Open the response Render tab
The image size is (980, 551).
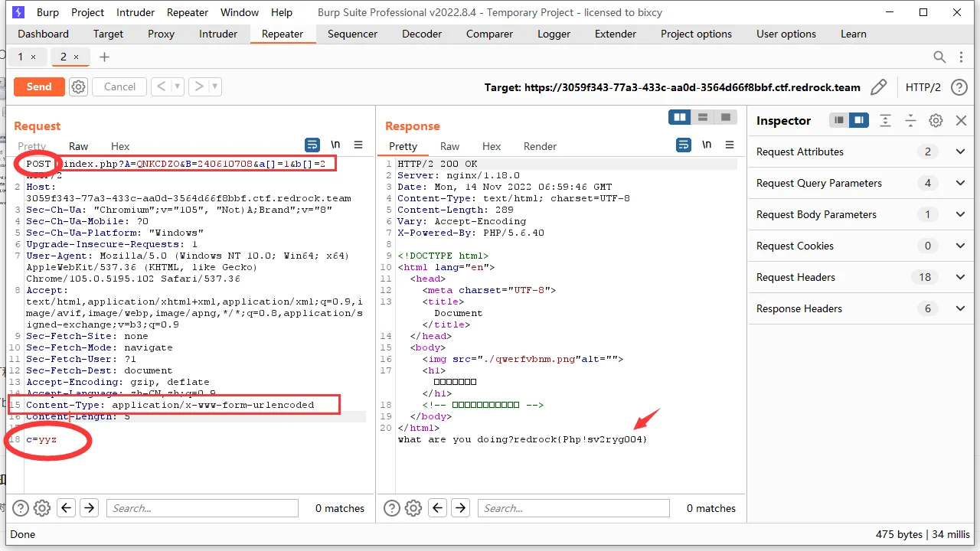[x=540, y=146]
